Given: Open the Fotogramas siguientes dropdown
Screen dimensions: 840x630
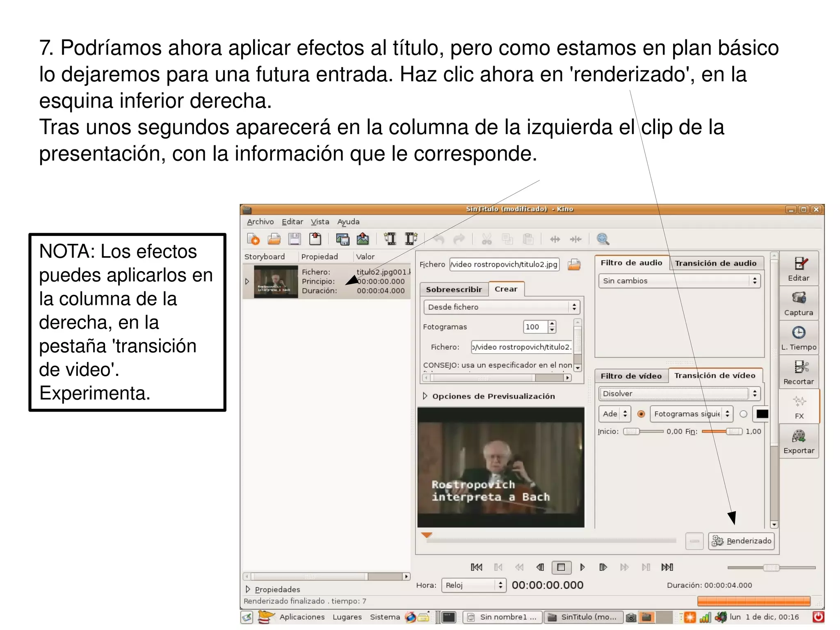Looking at the screenshot, I should point(692,414).
